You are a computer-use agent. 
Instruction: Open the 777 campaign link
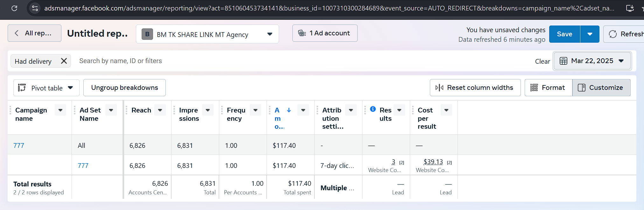[19, 146]
